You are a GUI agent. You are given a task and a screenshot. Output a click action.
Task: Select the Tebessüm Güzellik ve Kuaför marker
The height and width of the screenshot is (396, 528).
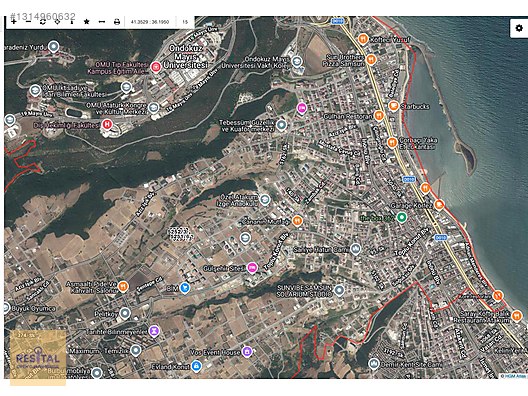click(x=282, y=125)
